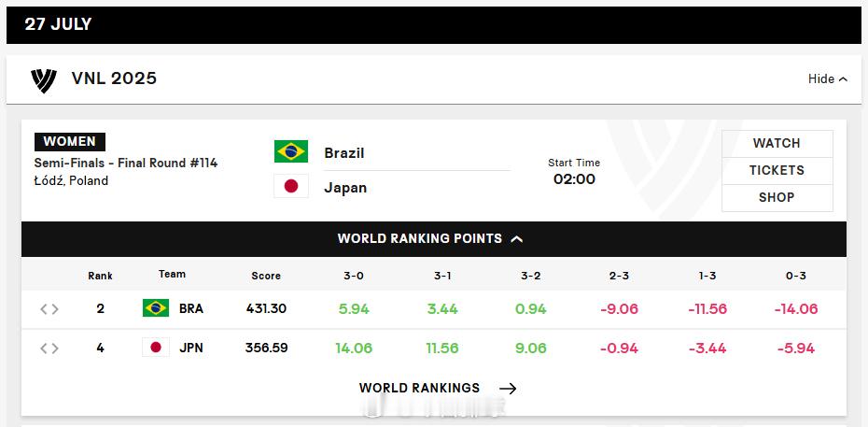This screenshot has height=427, width=868.
Task: Open the WATCH option
Action: (x=777, y=144)
